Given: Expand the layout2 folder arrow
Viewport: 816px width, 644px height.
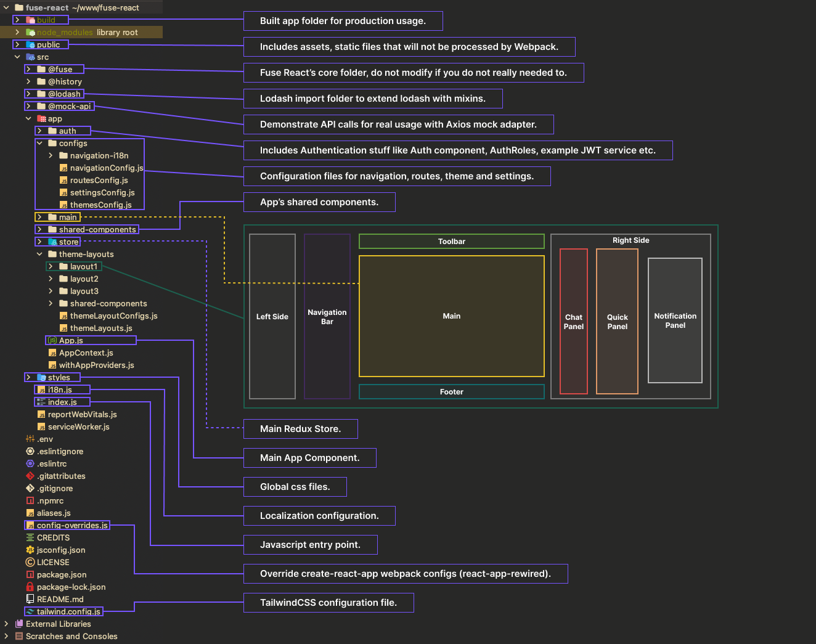Looking at the screenshot, I should pos(51,279).
